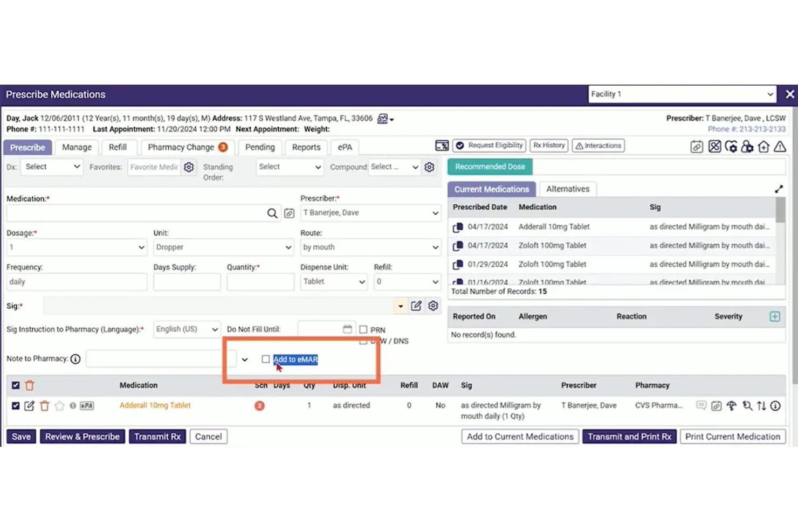
Task: Delete the Adderall 10mg Tablet row
Action: (44, 406)
